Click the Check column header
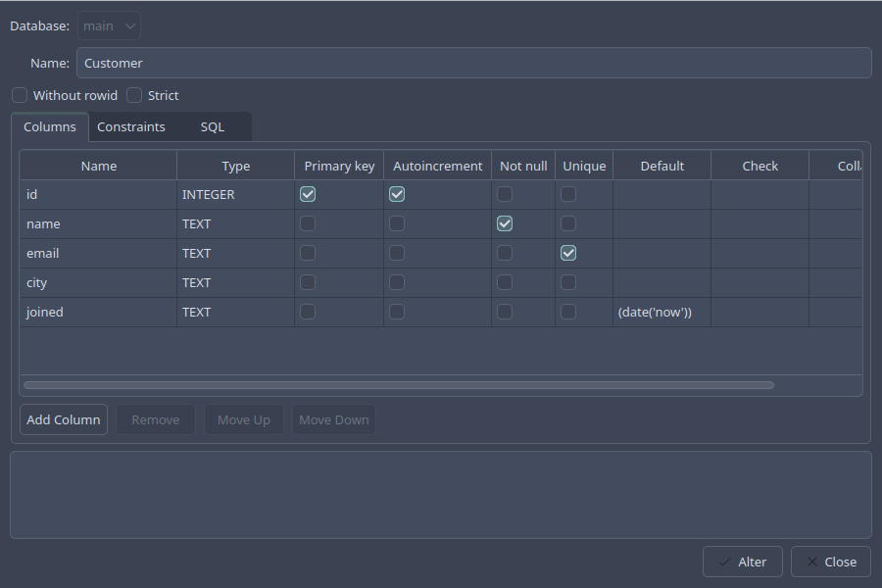 (x=759, y=166)
